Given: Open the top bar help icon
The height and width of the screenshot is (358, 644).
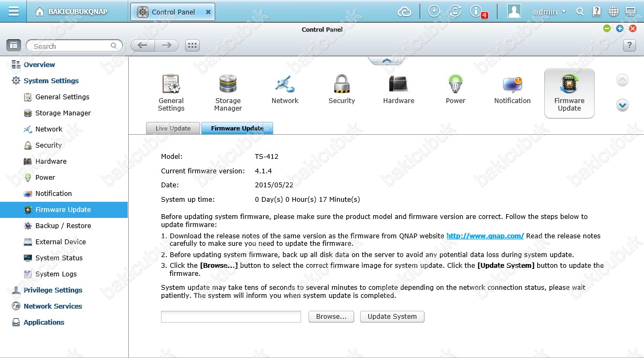Looking at the screenshot, I should click(x=597, y=11).
